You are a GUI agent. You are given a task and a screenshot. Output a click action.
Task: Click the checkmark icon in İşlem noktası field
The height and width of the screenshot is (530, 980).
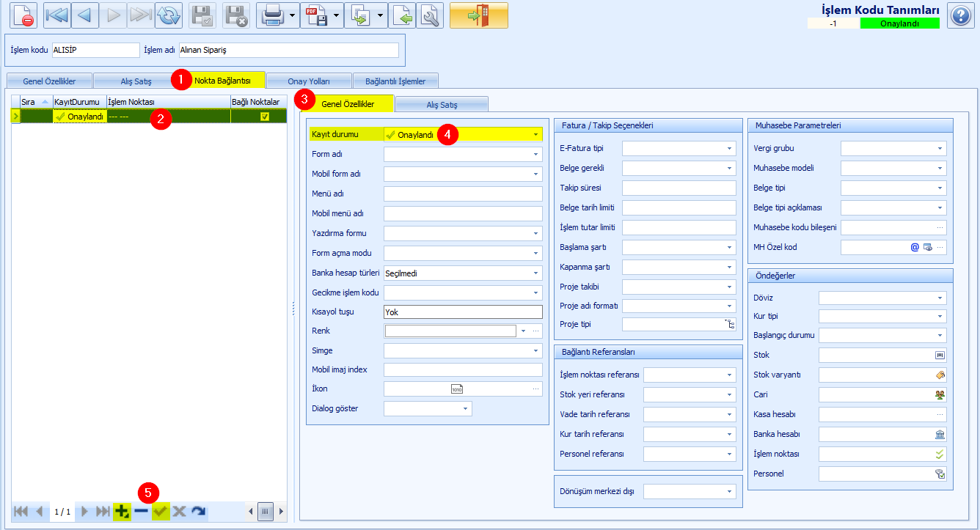click(940, 454)
